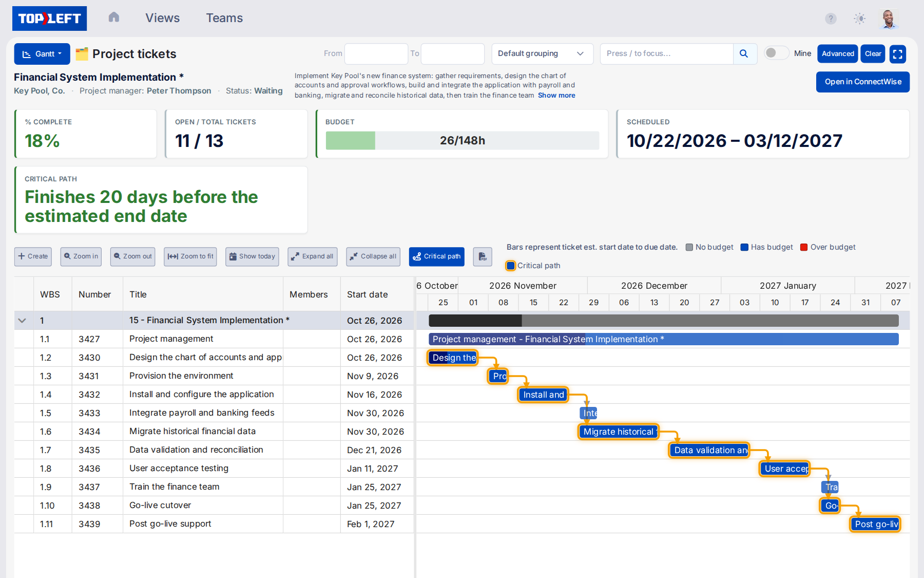Toggle the Critical path button

coord(437,256)
